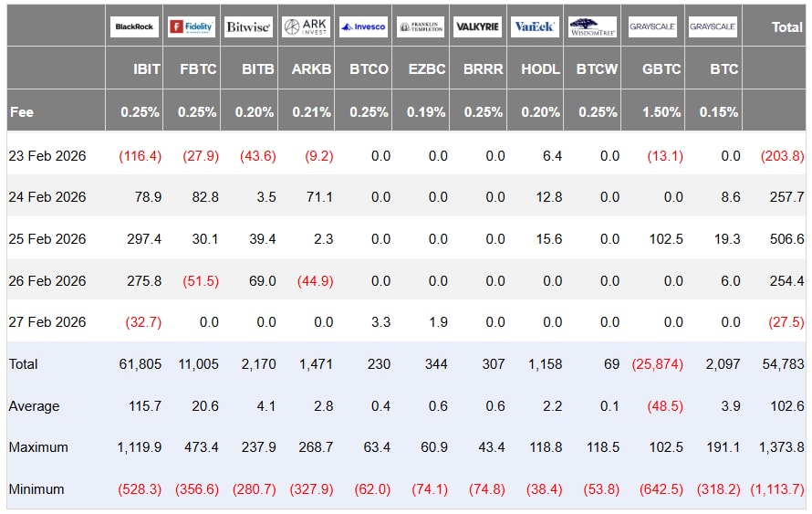Click the Fidelity logo

coord(192,27)
